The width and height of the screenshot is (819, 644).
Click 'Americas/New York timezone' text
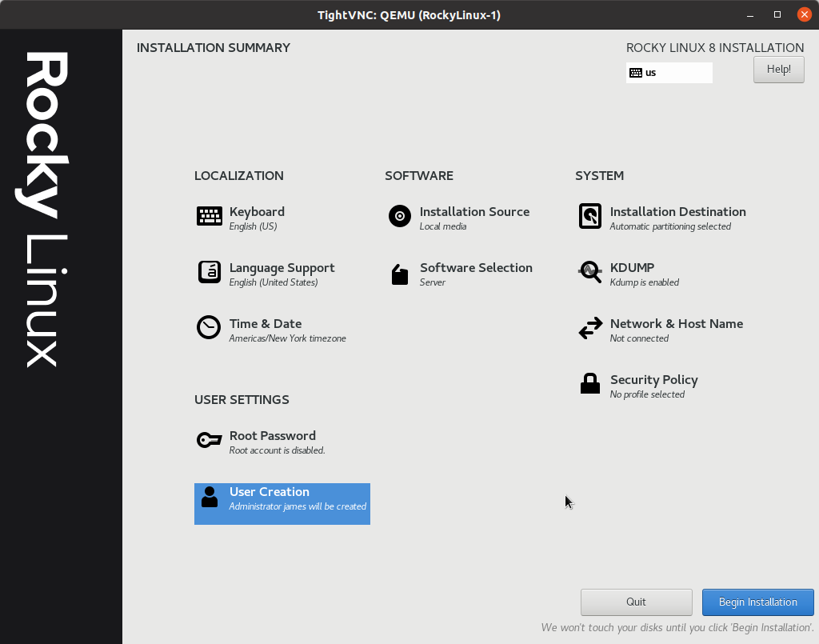click(288, 338)
